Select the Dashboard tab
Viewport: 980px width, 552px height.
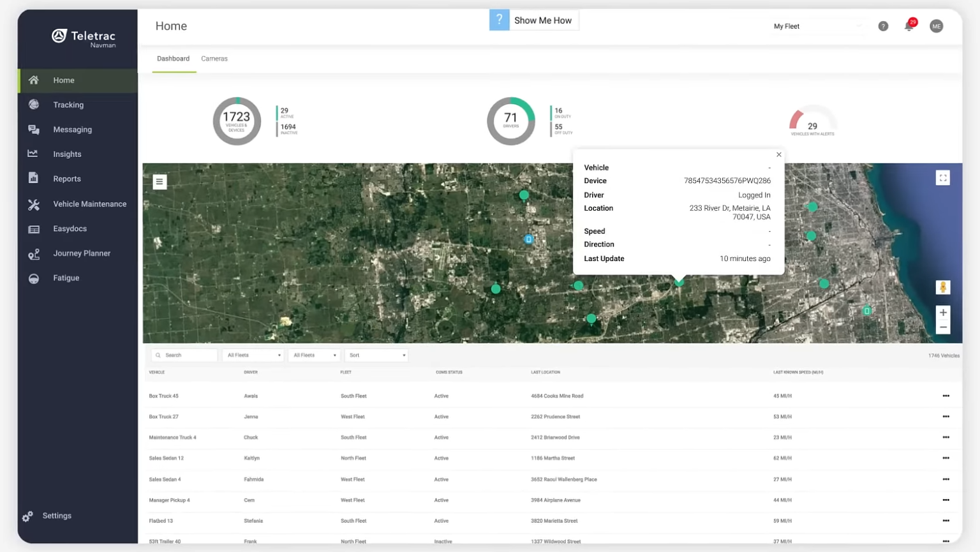click(174, 59)
